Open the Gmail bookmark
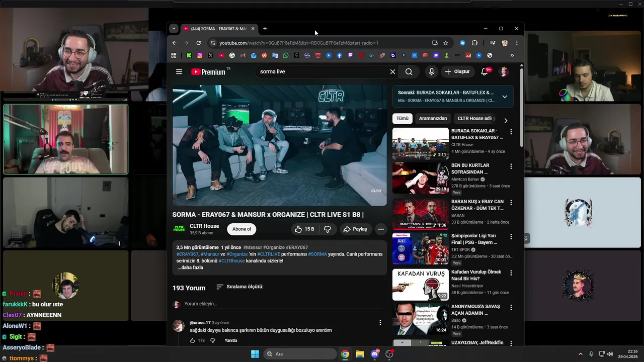 pos(243,55)
